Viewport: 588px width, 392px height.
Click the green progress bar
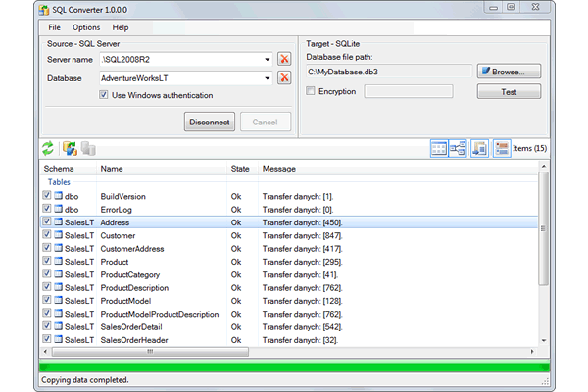pyautogui.click(x=294, y=367)
